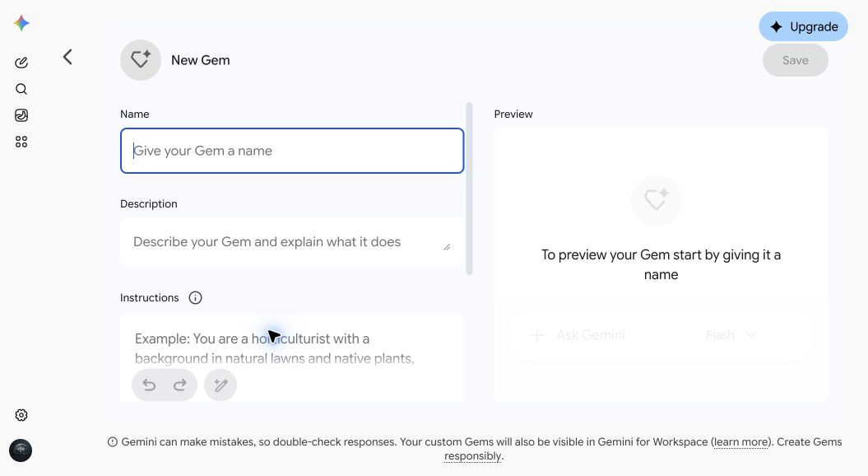Screen dimensions: 868x476
Task: Click the 'Instructions' label
Action: (150, 297)
